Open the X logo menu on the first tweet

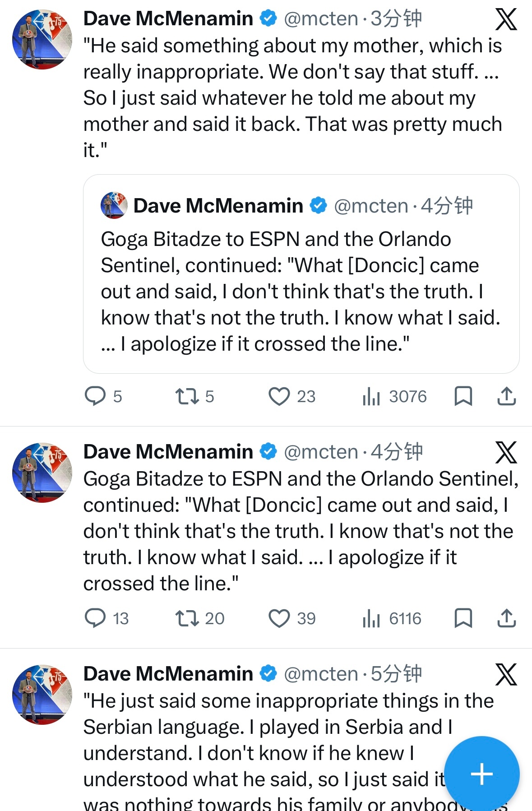(x=506, y=19)
